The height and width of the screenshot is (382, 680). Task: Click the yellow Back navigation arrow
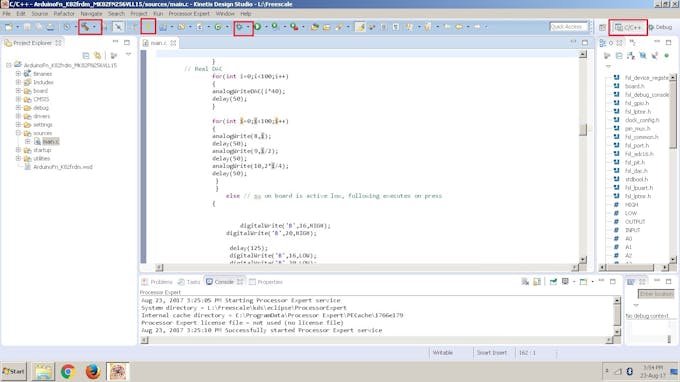[x=459, y=27]
